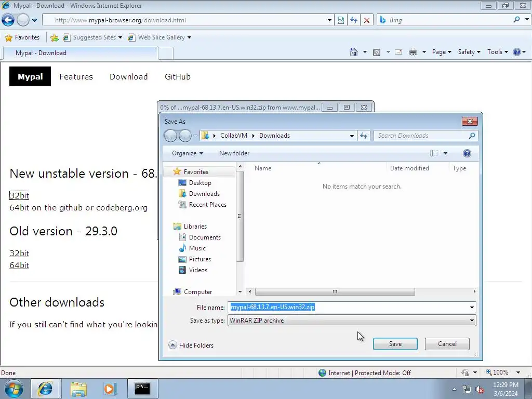532x399 pixels.
Task: Expand the File name dropdown arrow
Action: point(472,308)
